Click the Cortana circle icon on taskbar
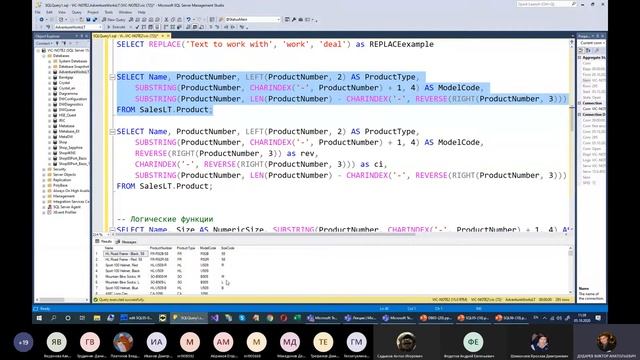The width and height of the screenshot is (640, 360). (x=68, y=318)
